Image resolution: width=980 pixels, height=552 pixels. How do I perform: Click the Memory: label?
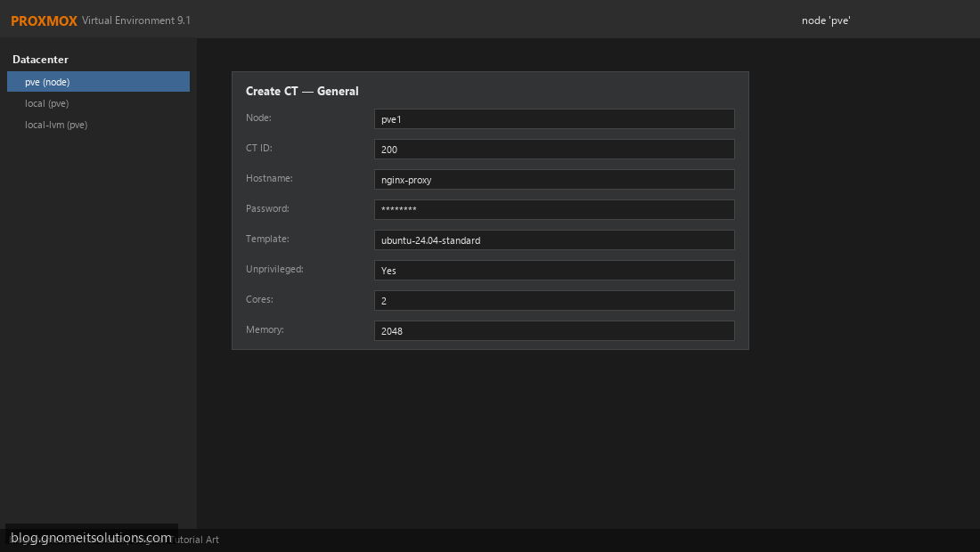point(265,329)
